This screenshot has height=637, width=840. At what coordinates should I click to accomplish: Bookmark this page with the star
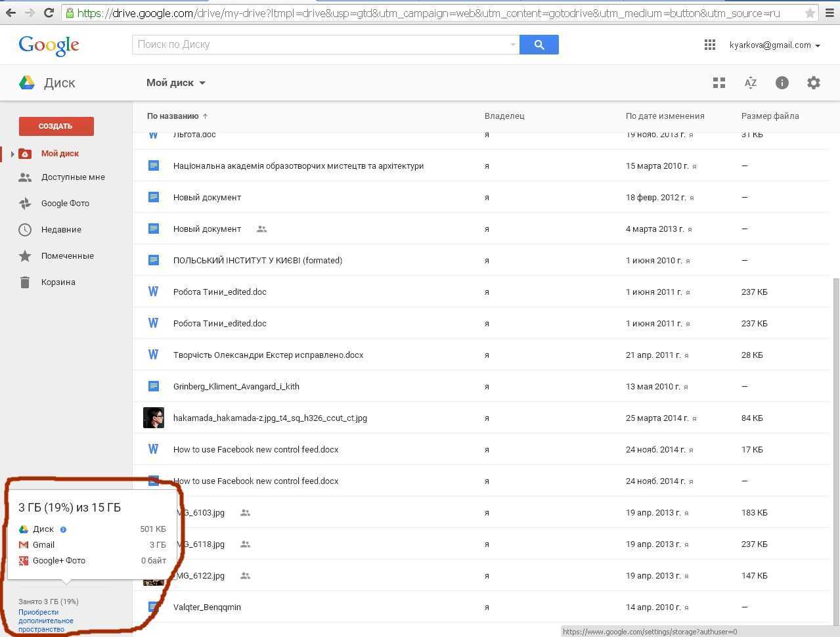[810, 13]
